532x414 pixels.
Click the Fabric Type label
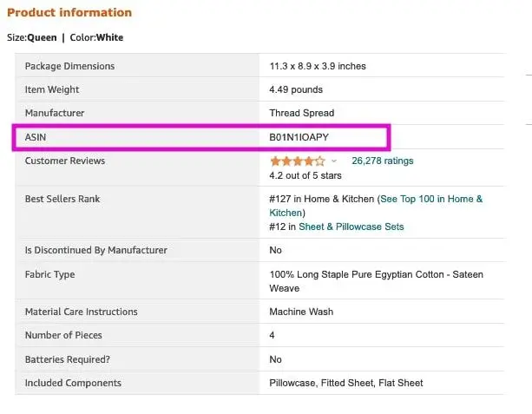(49, 274)
